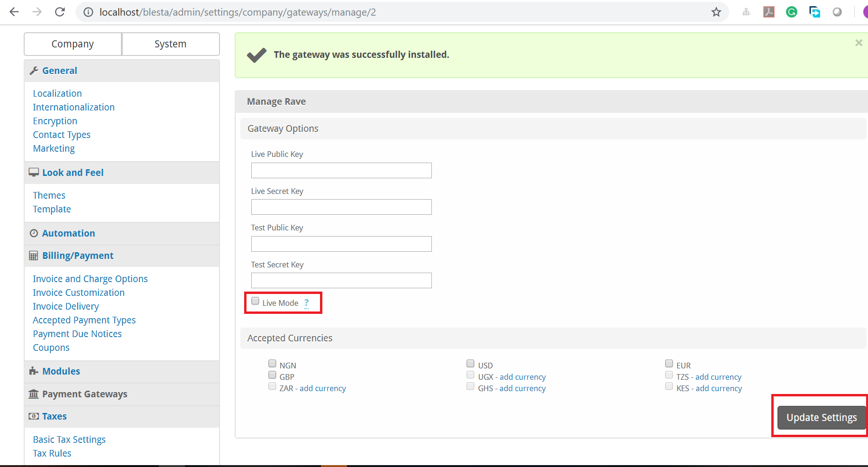The image size is (868, 467).
Task: Click the browser address bar URL
Action: (238, 12)
